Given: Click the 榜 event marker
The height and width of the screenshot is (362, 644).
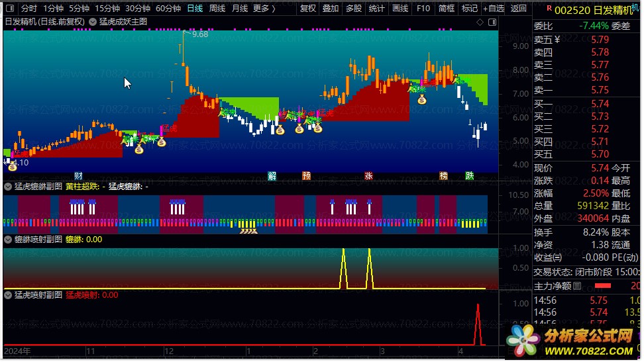Looking at the screenshot, I should click(443, 176).
